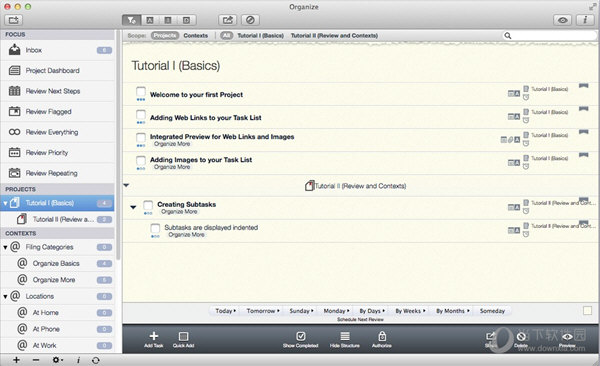Check off Creating Subtasks task
Viewport: 600px width, 366px height.
click(148, 205)
